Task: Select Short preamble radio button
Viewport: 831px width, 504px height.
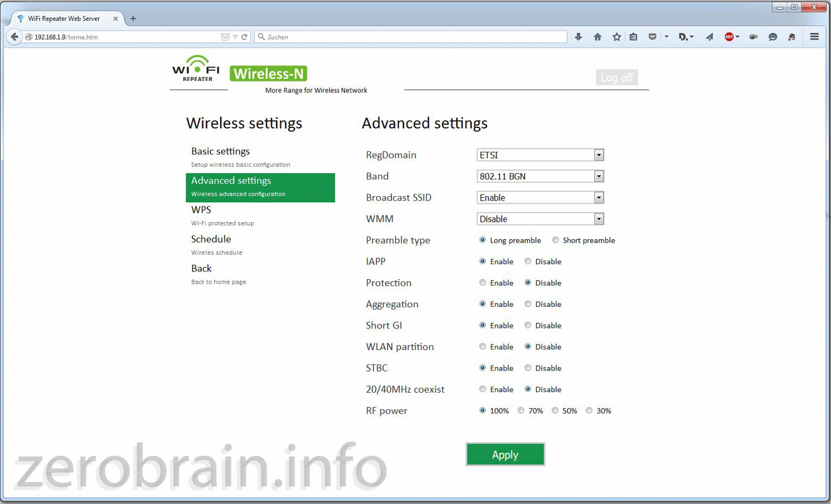Action: 556,240
